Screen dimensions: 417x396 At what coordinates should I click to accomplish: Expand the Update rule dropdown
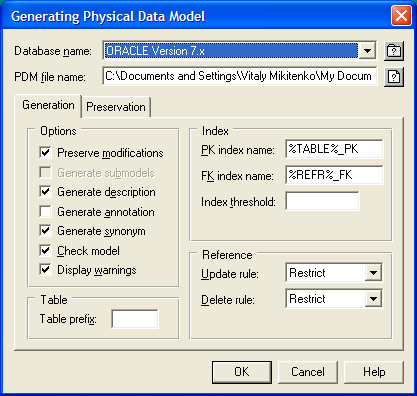[373, 273]
